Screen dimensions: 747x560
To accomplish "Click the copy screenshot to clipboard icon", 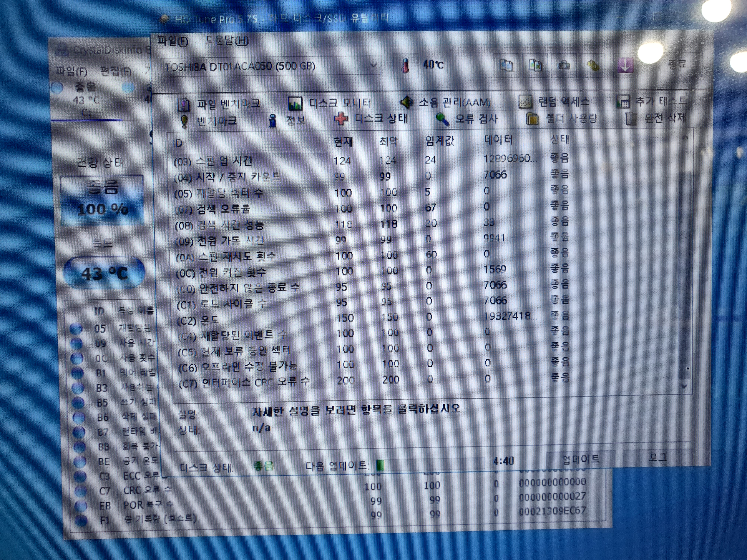I will coord(535,65).
